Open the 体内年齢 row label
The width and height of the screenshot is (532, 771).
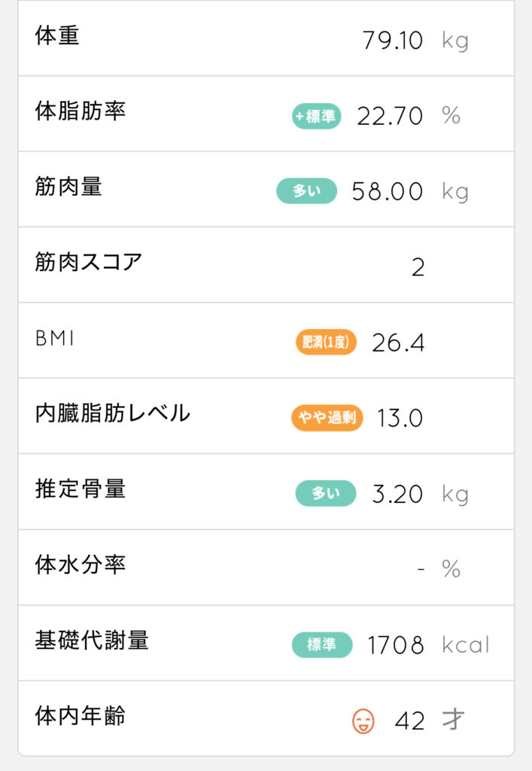pyautogui.click(x=80, y=716)
